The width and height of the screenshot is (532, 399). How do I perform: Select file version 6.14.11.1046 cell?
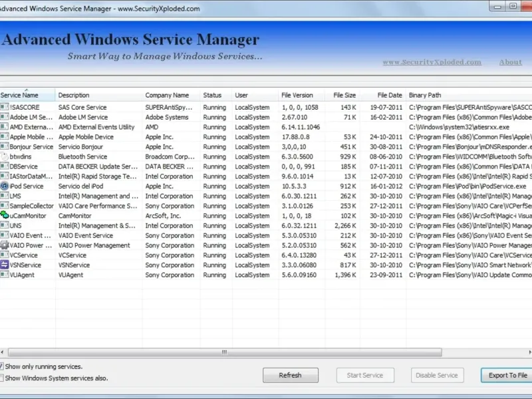301,127
